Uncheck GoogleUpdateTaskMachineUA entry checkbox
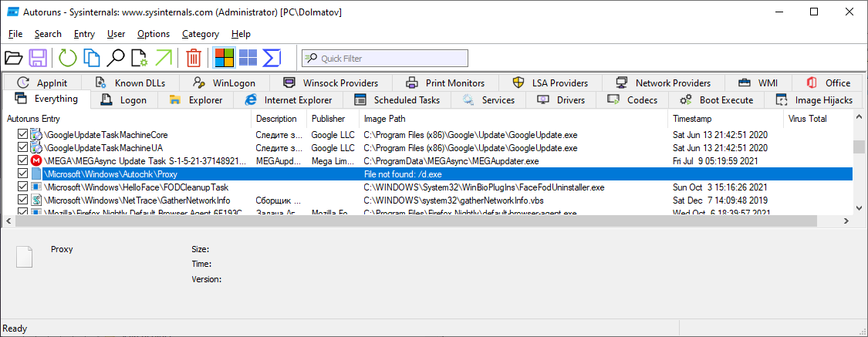Screen dimensions: 868x337 22,148
